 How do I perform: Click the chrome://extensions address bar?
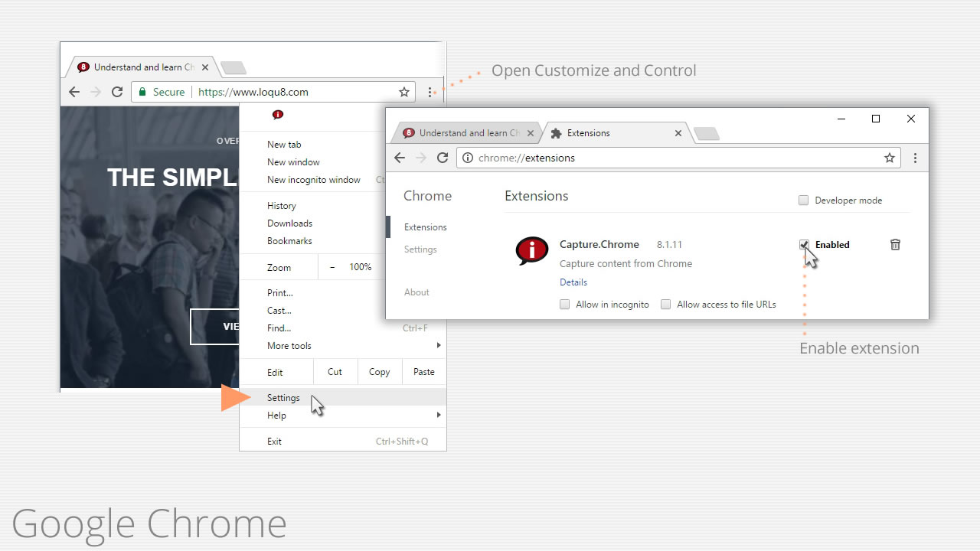tap(674, 158)
